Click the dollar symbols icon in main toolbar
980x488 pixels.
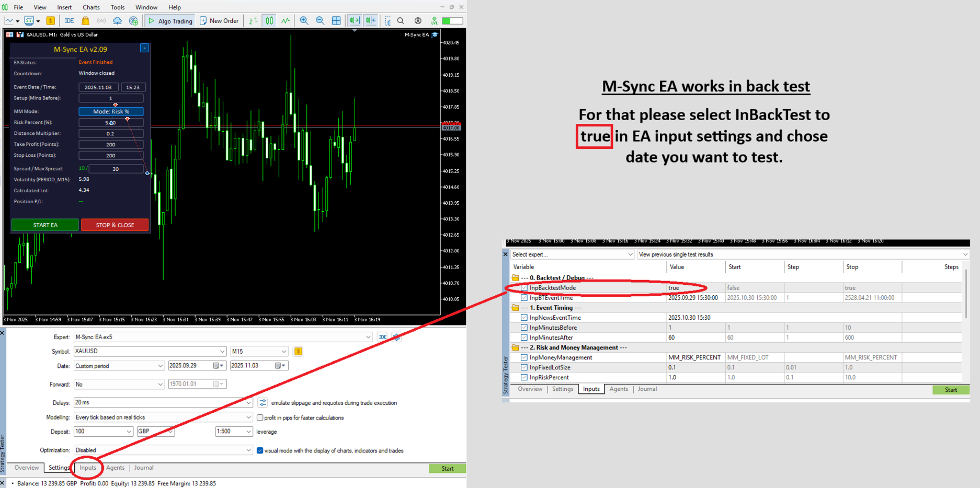pos(51,21)
